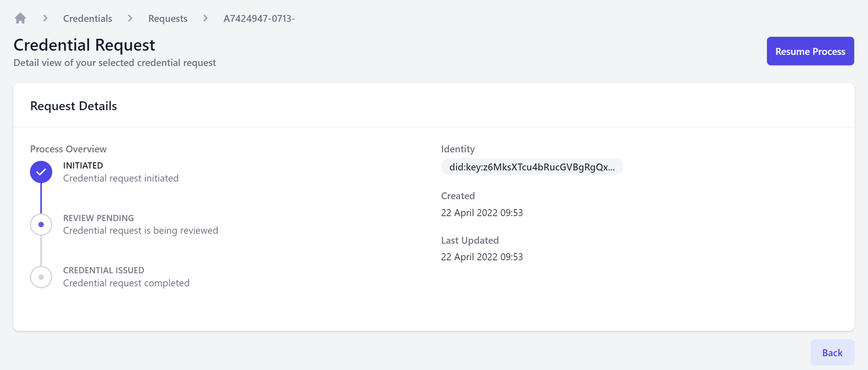The width and height of the screenshot is (868, 370).
Task: Select the Review Pending step circle
Action: tap(41, 225)
